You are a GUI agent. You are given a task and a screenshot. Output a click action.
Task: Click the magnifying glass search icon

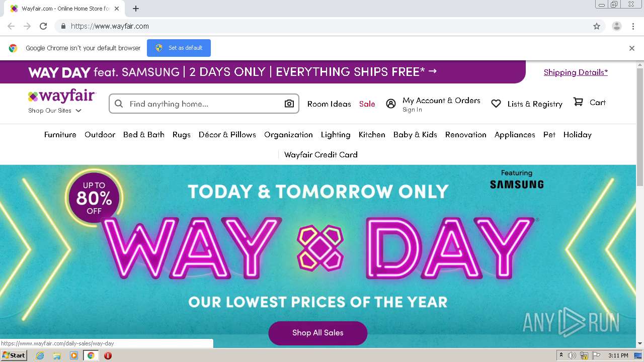pyautogui.click(x=119, y=104)
